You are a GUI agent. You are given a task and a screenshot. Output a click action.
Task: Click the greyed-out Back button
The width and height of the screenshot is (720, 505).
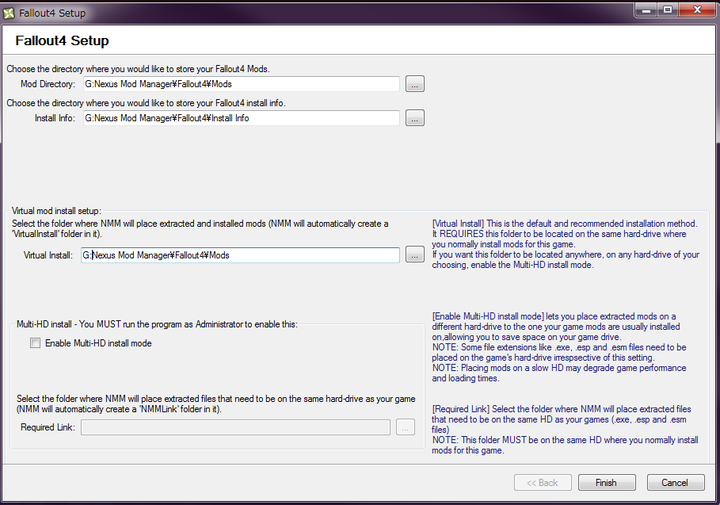pyautogui.click(x=543, y=483)
